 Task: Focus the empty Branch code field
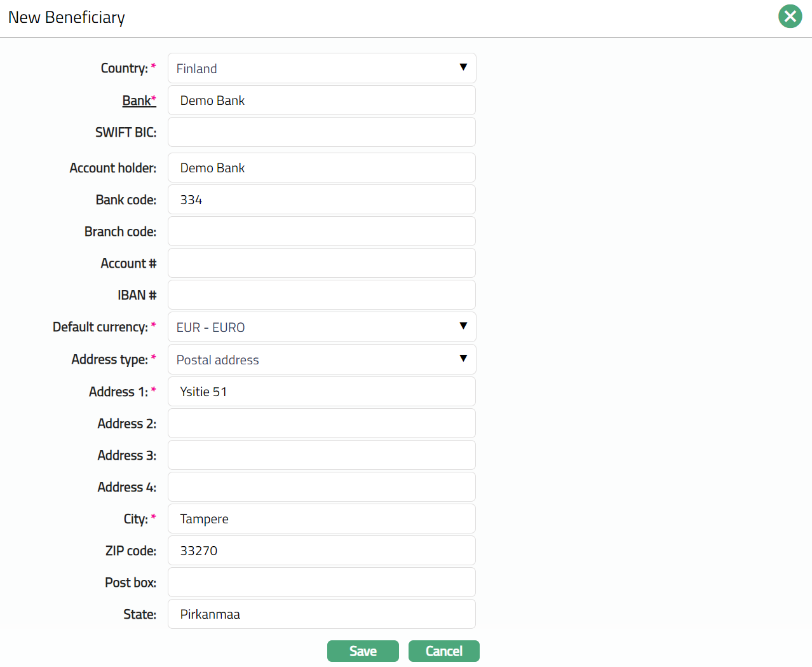(x=321, y=231)
